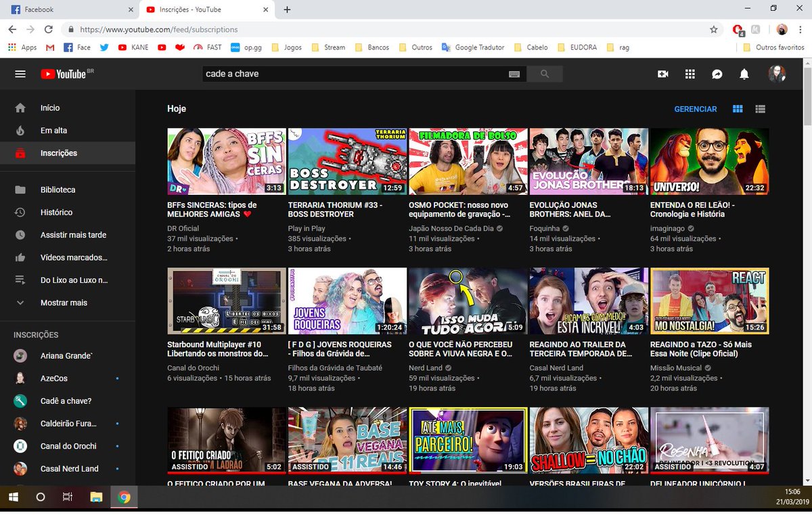The image size is (812, 515).
Task: Open the Gmail bookmark icon
Action: [x=50, y=47]
